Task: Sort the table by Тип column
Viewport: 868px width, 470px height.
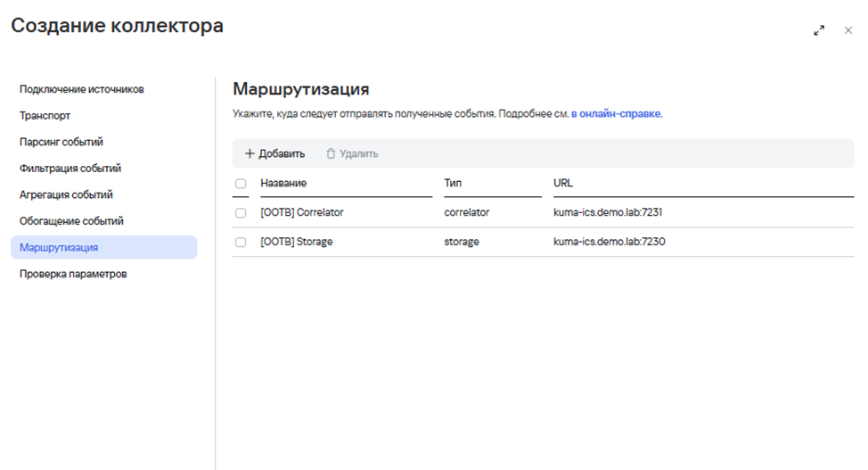Action: 453,183
